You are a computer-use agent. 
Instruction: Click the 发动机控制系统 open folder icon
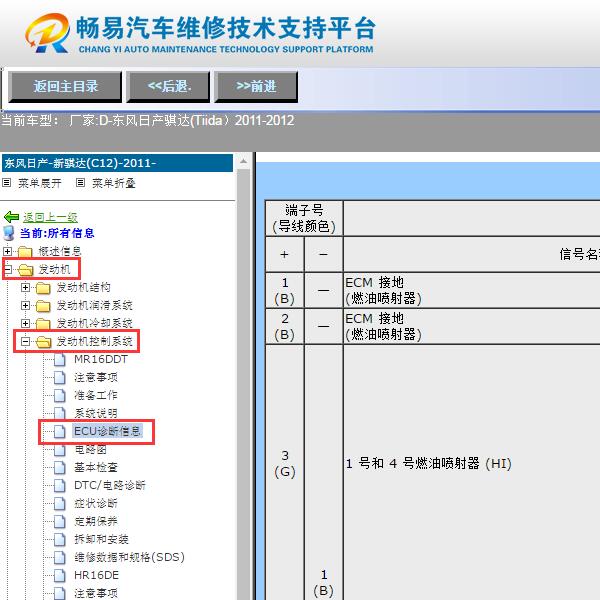tap(44, 342)
